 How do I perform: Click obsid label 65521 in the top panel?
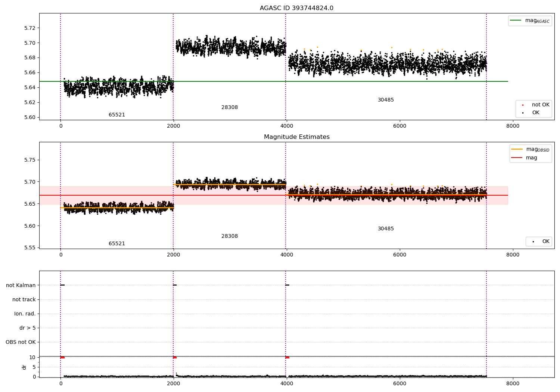coord(117,115)
